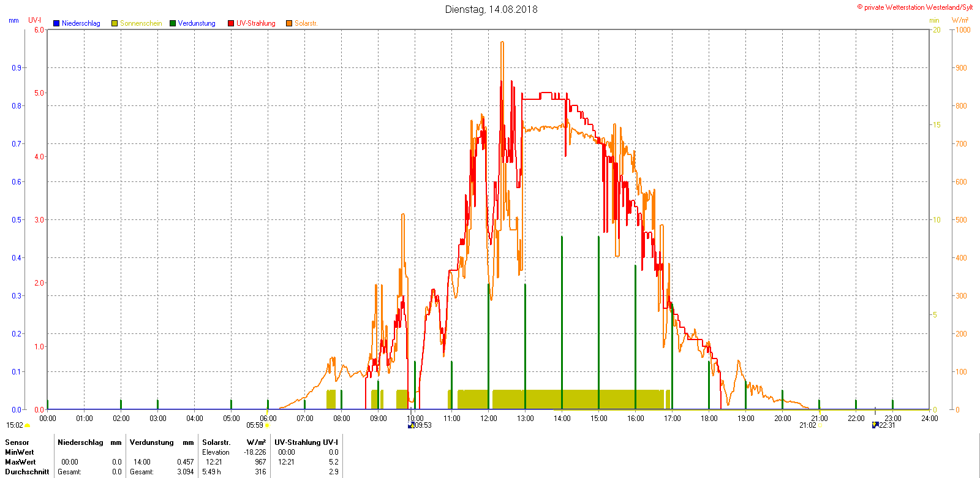Click the 15:00 time axis label
The height and width of the screenshot is (478, 980).
click(x=599, y=419)
